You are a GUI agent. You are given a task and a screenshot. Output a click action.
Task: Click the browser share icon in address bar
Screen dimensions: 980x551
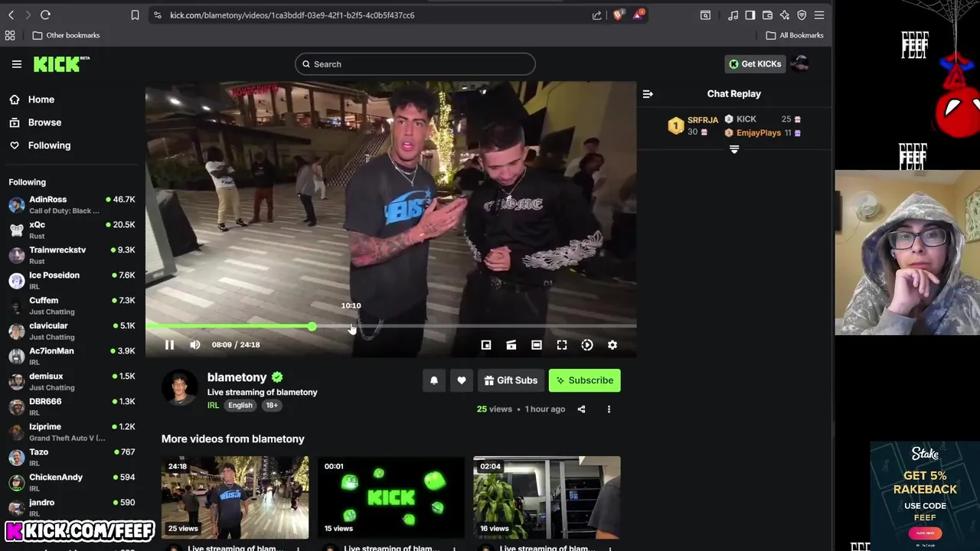pyautogui.click(x=597, y=15)
